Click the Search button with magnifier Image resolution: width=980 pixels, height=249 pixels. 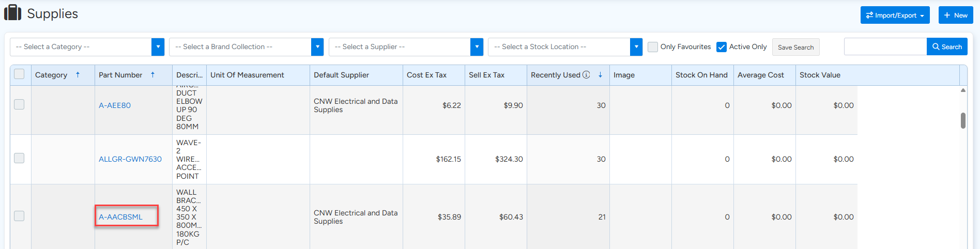click(x=946, y=46)
